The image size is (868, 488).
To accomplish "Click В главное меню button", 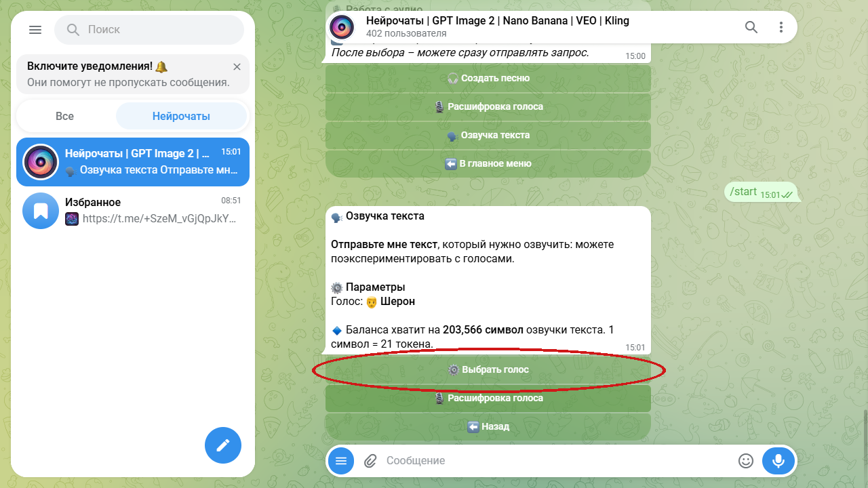I will point(488,164).
